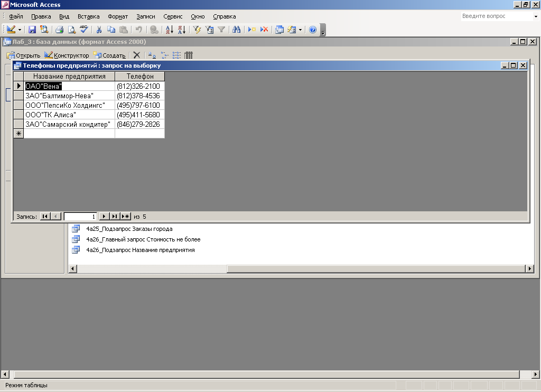
Task: Find records with the binoculars icon
Action: (x=236, y=30)
